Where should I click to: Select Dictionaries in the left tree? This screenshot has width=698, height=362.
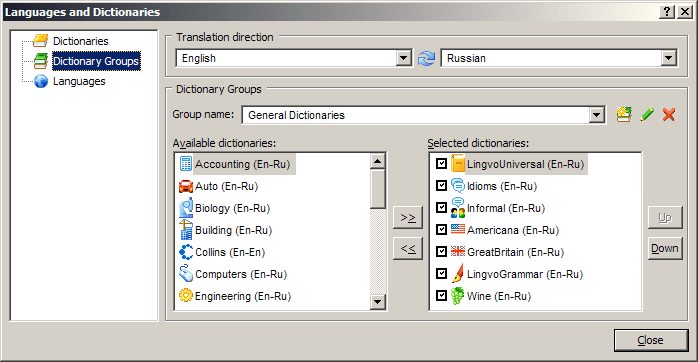(x=81, y=41)
